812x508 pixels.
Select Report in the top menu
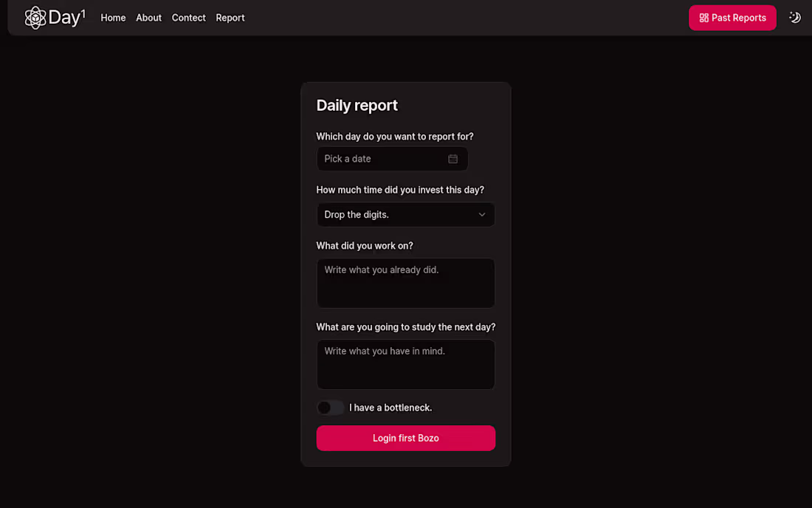point(230,17)
